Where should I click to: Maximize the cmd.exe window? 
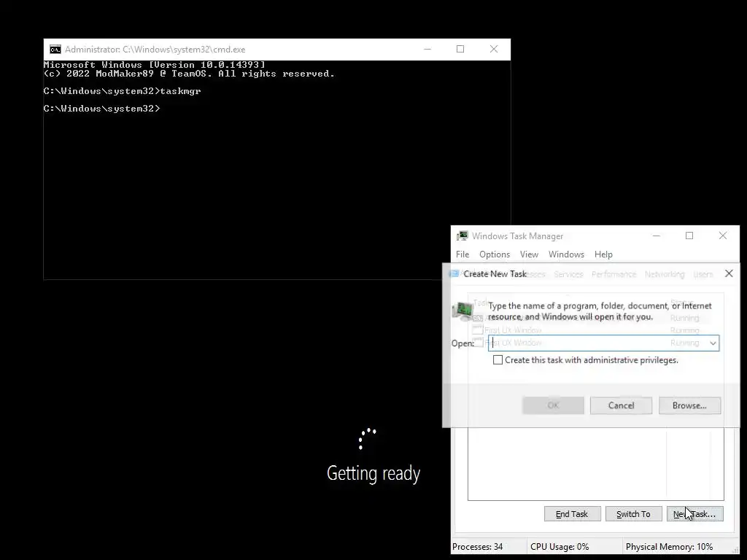[x=460, y=49]
